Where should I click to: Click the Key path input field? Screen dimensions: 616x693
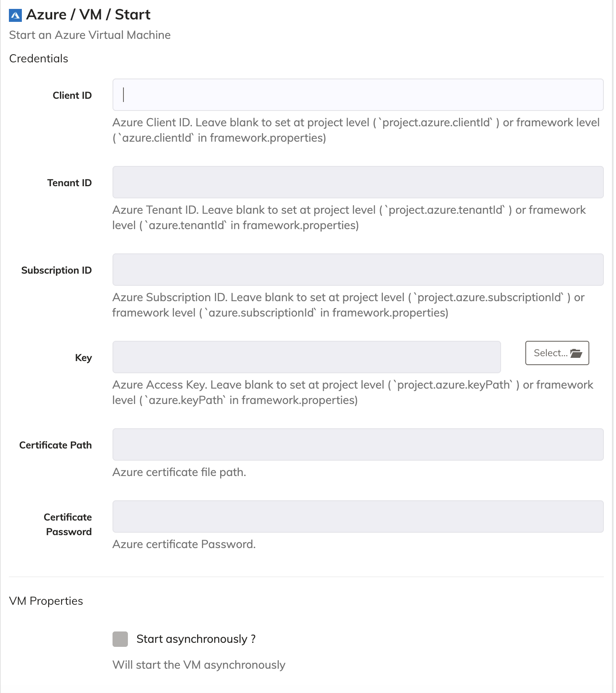coord(306,357)
